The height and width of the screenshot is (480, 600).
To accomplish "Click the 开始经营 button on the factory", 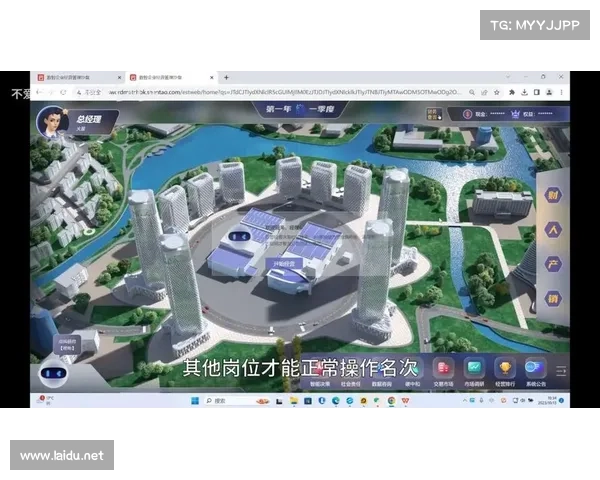I will pos(284,263).
